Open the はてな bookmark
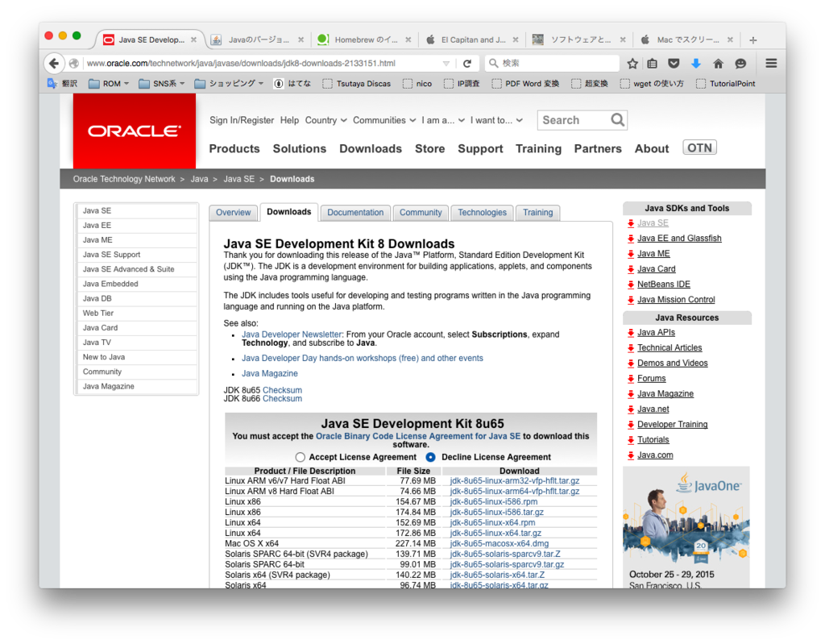Screen dimensions: 825x644 292,83
